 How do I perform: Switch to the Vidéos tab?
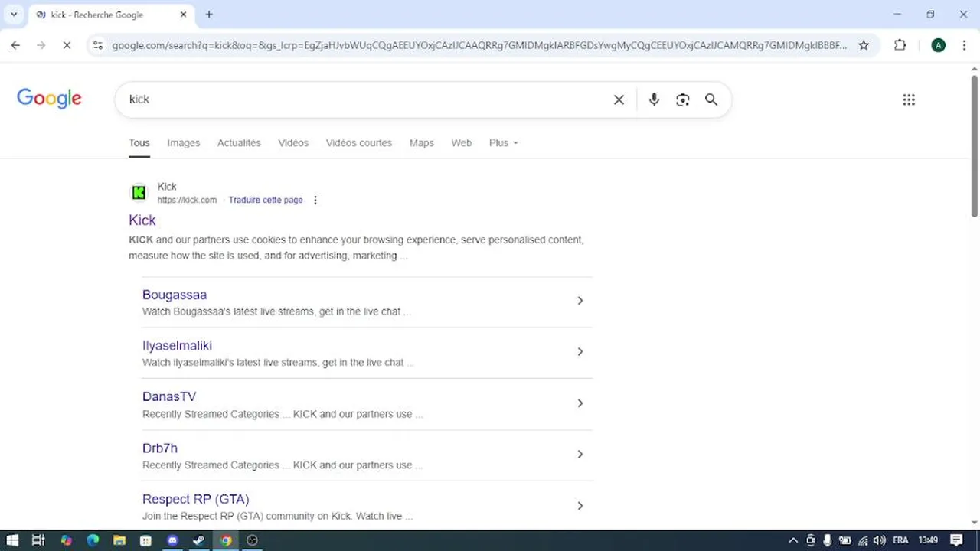[293, 143]
